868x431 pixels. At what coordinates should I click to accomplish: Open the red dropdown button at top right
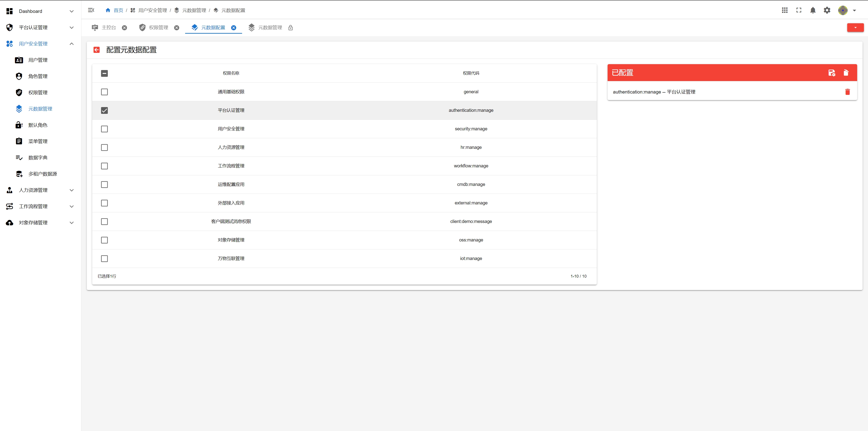coord(855,28)
